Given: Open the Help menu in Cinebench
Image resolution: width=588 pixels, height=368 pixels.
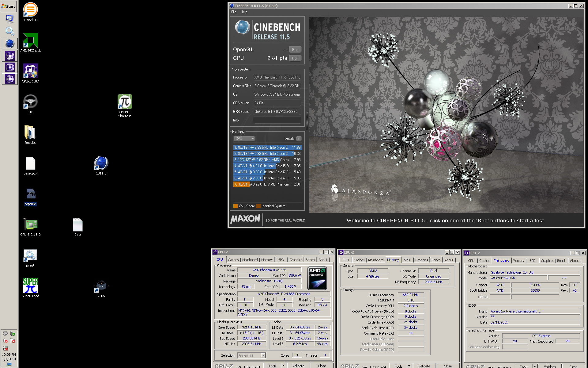Looking at the screenshot, I should pyautogui.click(x=244, y=12).
